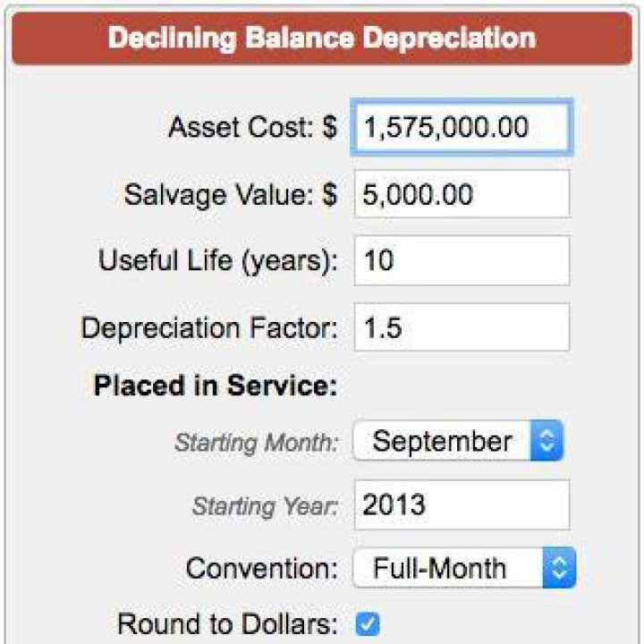
Task: Open the Convention Full-Month dropdown
Action: tap(464, 568)
